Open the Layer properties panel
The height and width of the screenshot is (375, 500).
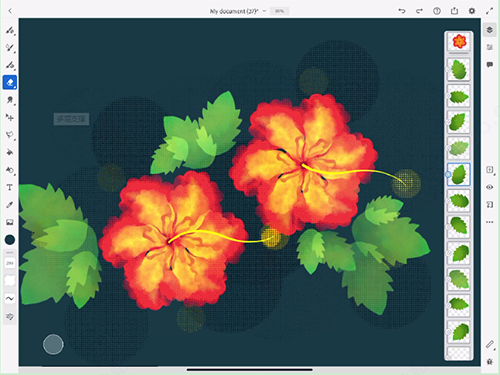click(x=489, y=47)
